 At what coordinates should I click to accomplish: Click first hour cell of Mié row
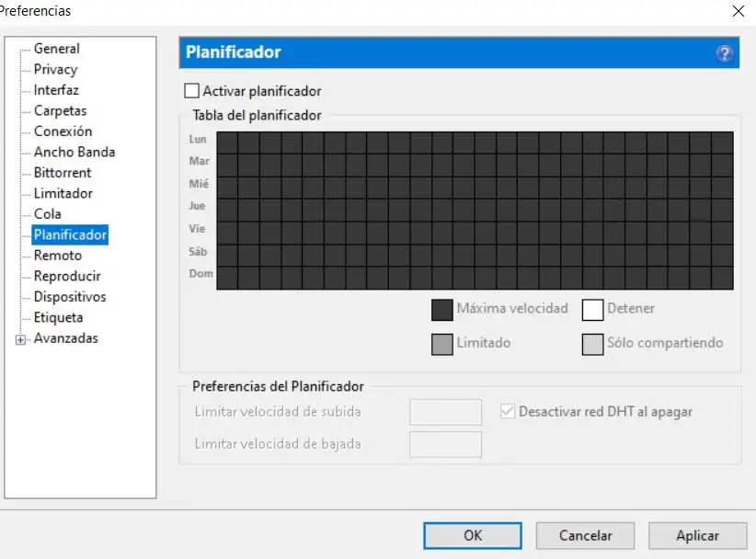pos(227,188)
